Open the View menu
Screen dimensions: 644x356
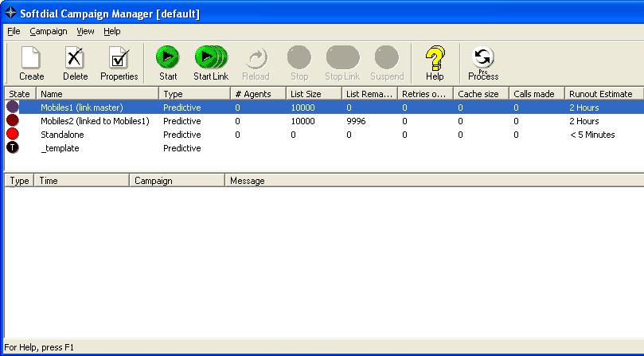[85, 31]
